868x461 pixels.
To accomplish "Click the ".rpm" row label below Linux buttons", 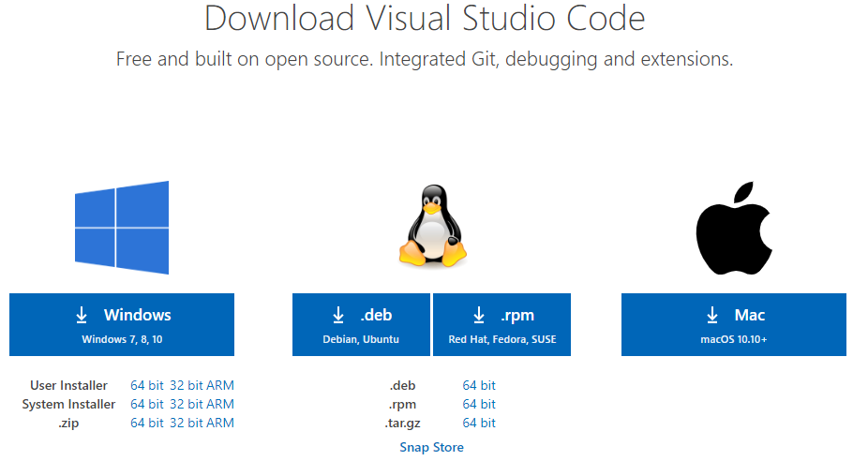I will click(402, 405).
